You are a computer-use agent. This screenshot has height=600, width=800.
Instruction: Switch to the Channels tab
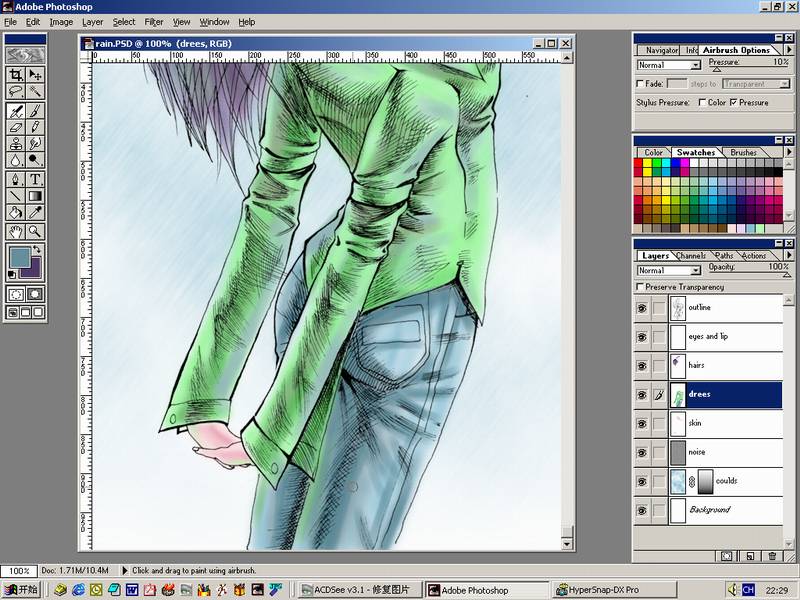[691, 256]
